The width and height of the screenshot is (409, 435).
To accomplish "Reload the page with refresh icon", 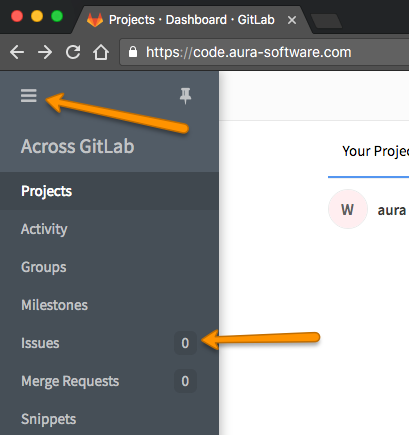I will coord(73,52).
